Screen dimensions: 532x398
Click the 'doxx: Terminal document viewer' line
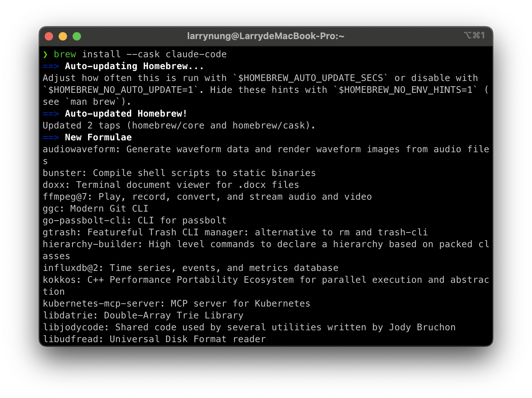(171, 185)
